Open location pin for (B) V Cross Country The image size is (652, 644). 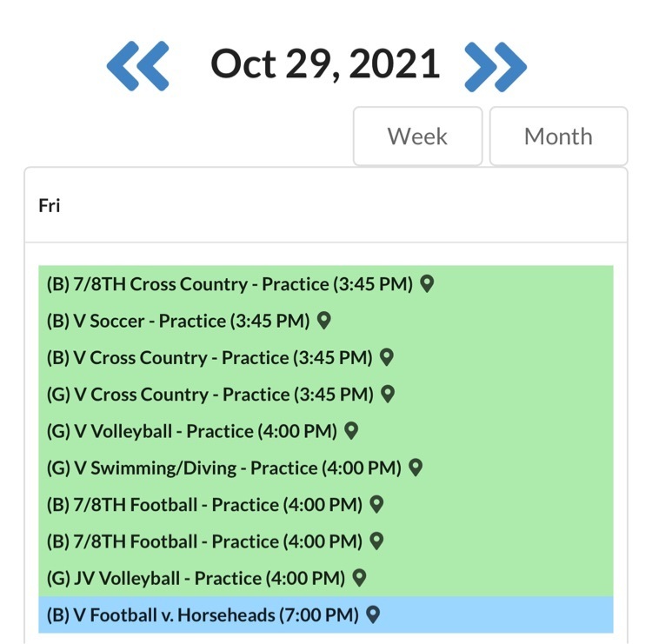387,357
